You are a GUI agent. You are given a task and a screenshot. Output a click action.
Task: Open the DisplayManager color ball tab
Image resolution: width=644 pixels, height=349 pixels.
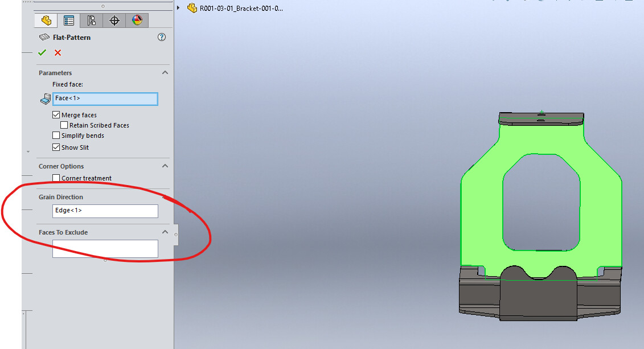(137, 20)
